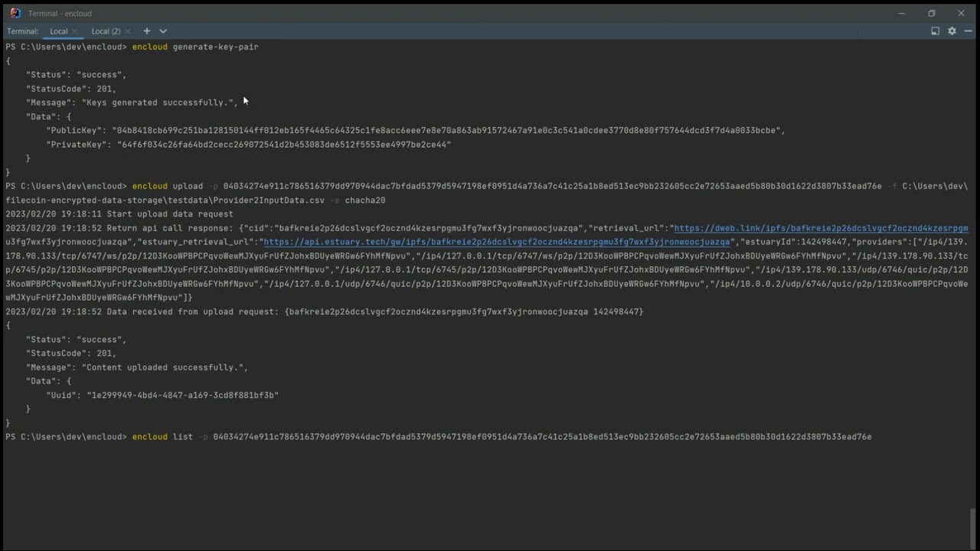
Task: Click the Terminal: label
Action: click(23, 31)
